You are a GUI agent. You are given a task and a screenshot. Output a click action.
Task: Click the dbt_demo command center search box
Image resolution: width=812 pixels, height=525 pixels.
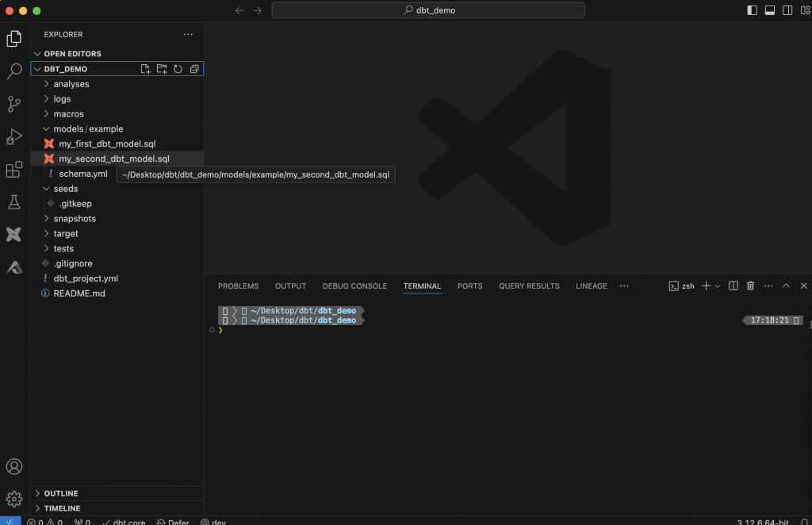428,10
